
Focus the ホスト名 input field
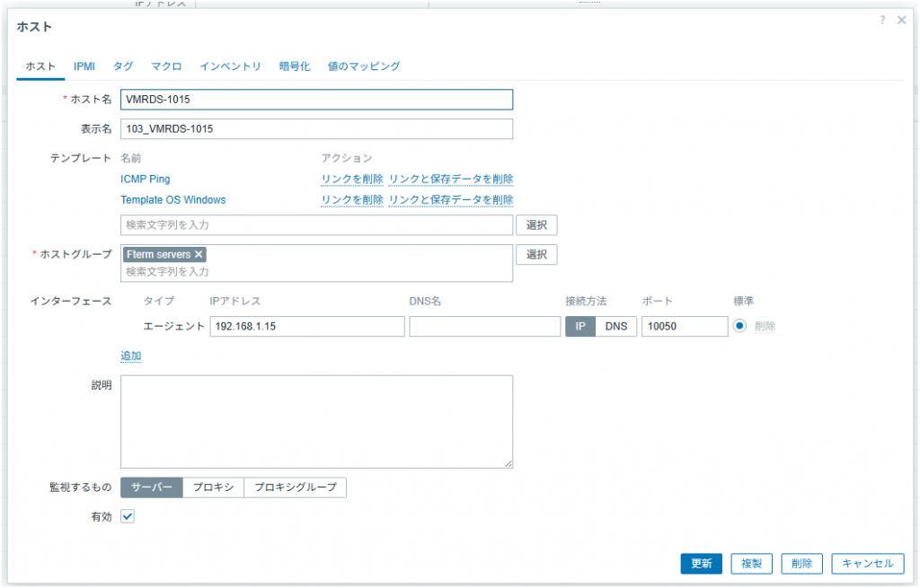point(316,100)
